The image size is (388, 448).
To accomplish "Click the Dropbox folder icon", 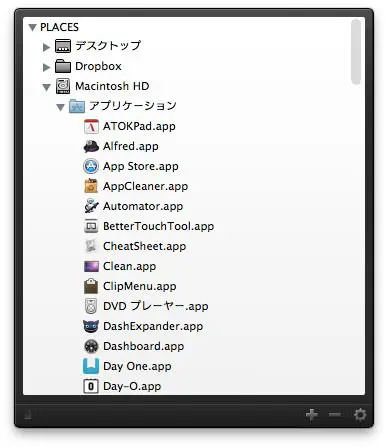I will coord(63,66).
